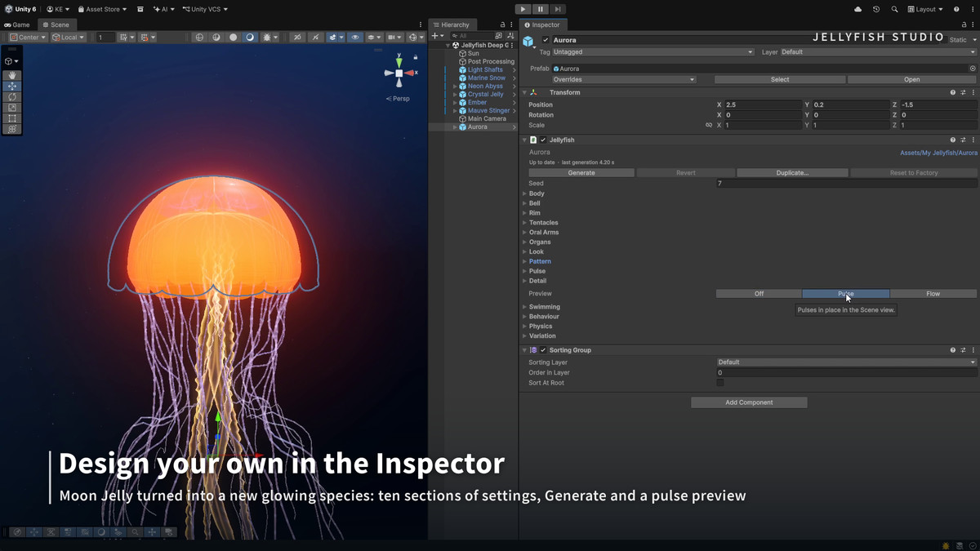Open the undo history icon

point(876,9)
